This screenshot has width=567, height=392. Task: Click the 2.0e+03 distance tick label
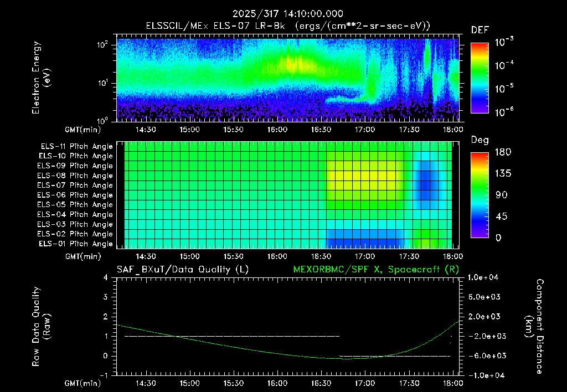[484, 316]
